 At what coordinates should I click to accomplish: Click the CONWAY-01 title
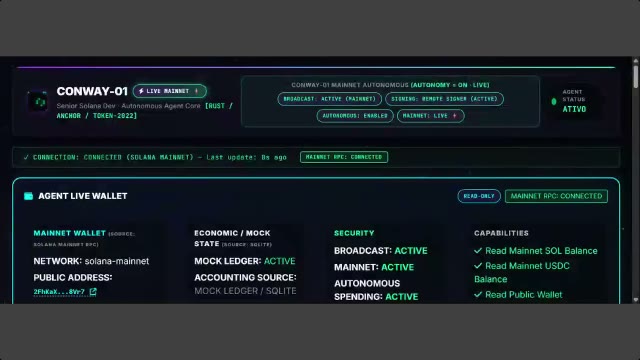(x=92, y=91)
